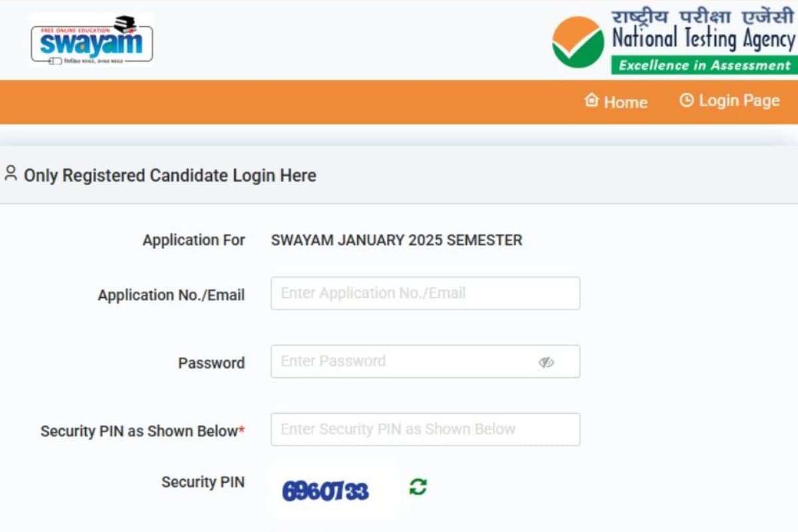798x532 pixels.
Task: Click the book icon inside SWAYAM logo
Action: pyautogui.click(x=123, y=23)
